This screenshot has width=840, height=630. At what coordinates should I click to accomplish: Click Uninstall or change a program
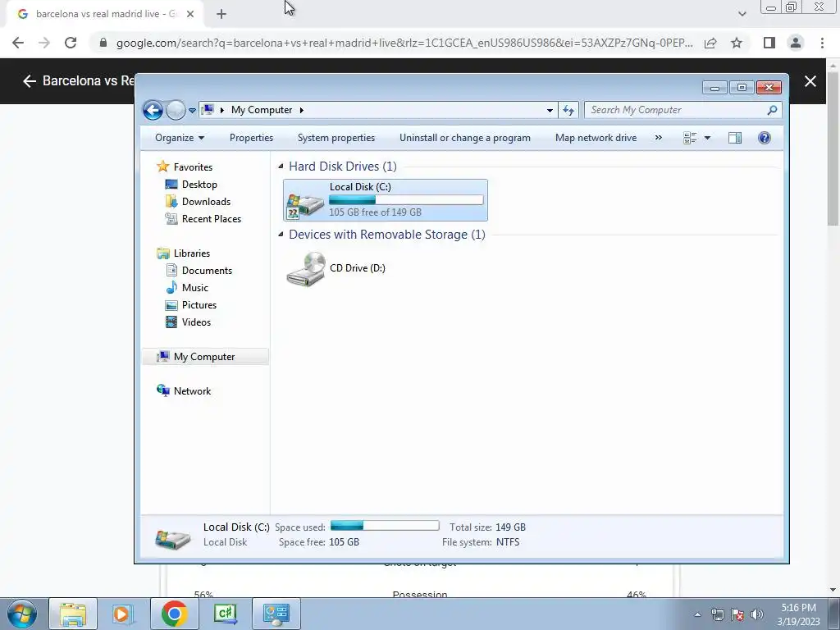point(465,138)
